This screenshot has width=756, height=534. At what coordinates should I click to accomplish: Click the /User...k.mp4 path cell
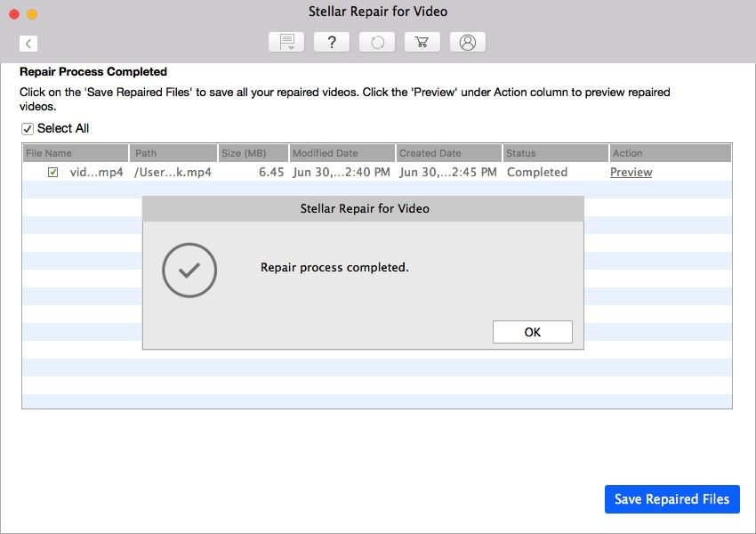(173, 172)
